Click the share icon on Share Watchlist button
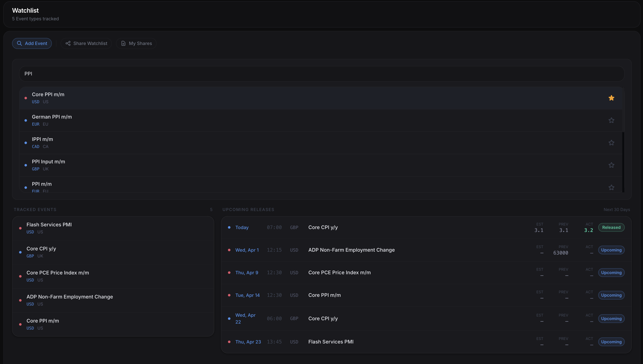The height and width of the screenshot is (364, 643). pyautogui.click(x=68, y=43)
